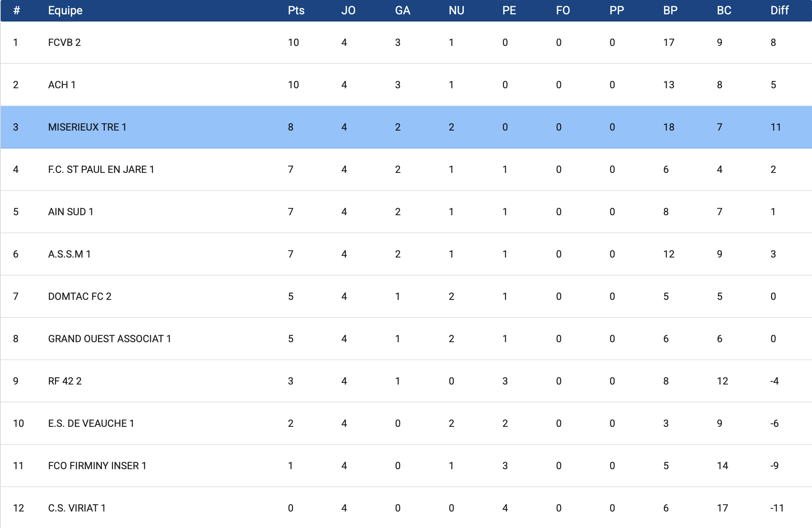Click the Equipe column header
812x528 pixels.
65,10
